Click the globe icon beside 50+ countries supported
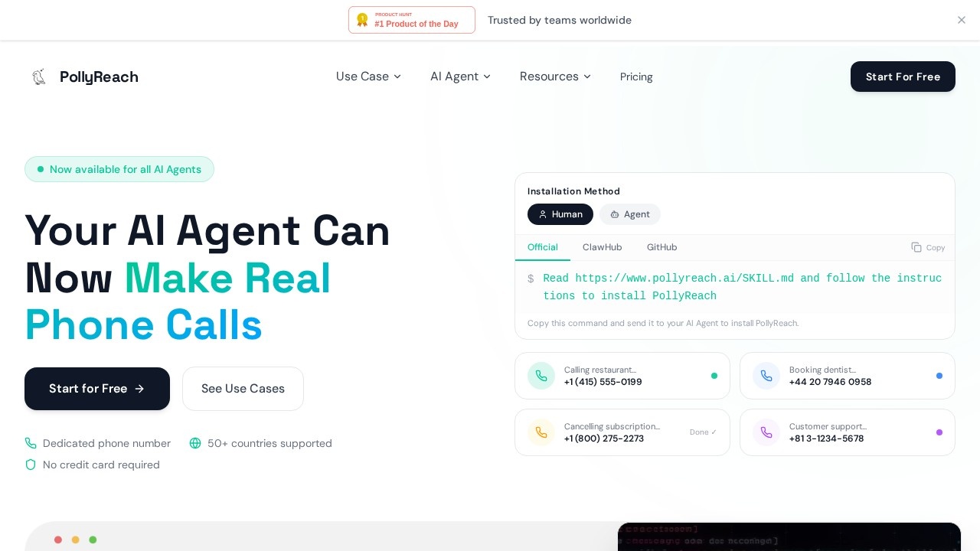Screen dimensions: 980x551 pyautogui.click(x=195, y=443)
